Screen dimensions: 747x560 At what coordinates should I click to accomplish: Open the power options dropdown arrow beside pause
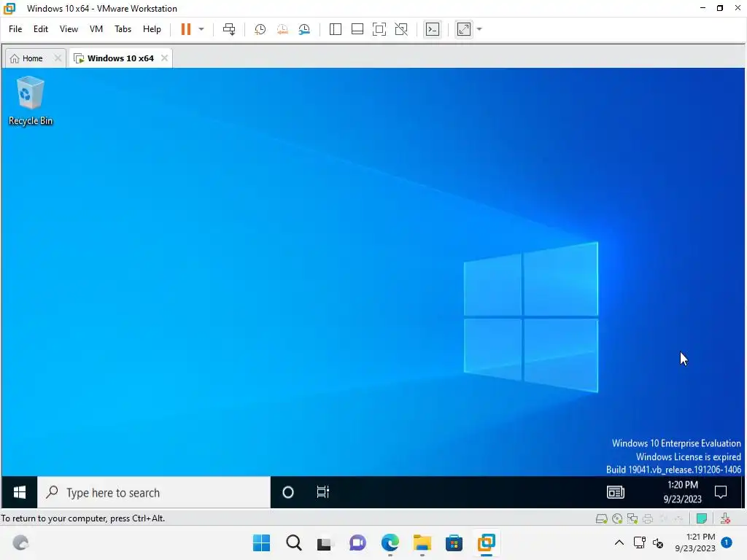point(201,29)
